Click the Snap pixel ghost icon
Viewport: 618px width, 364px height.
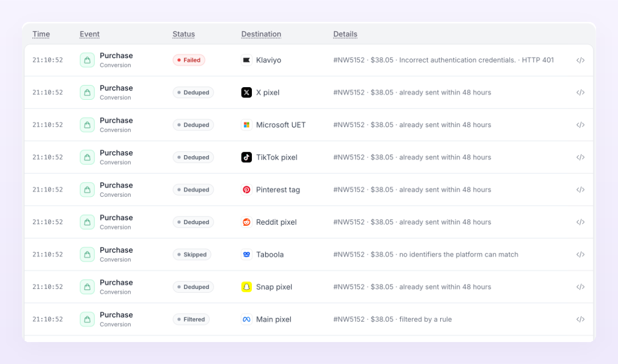(246, 287)
